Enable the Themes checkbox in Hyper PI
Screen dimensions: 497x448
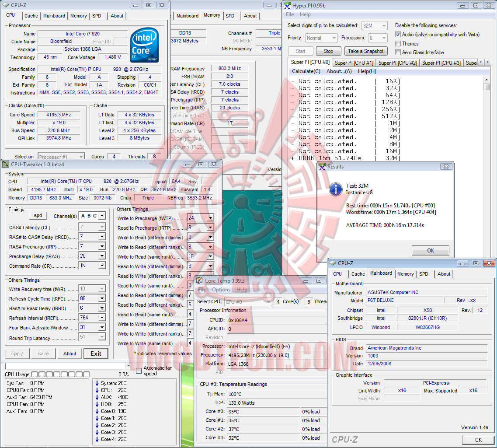click(x=398, y=43)
